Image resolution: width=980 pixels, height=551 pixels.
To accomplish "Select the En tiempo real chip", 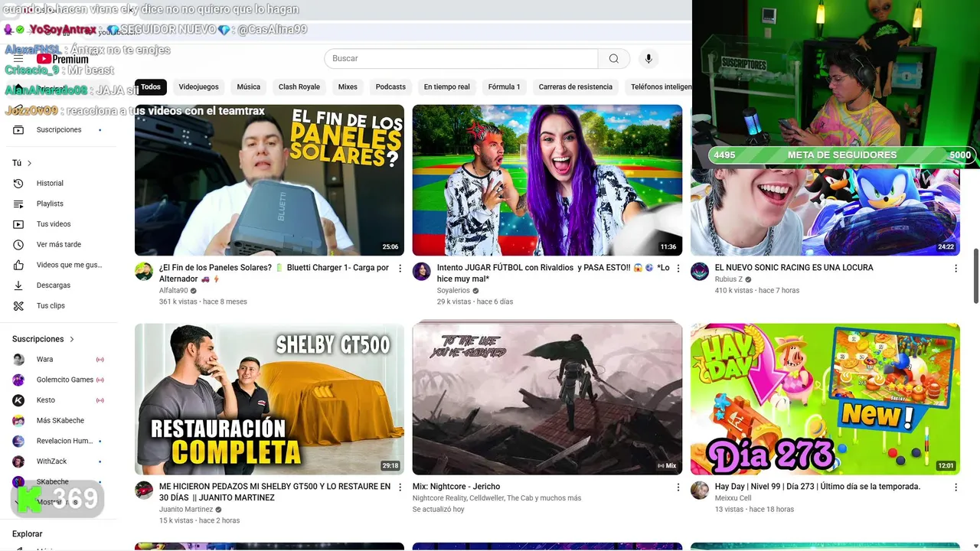I will (x=447, y=87).
